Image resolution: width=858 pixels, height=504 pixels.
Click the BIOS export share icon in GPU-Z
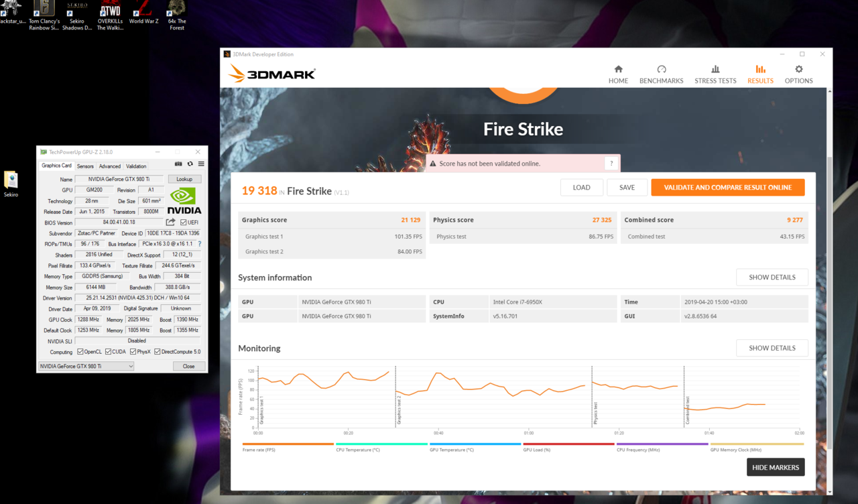171,223
